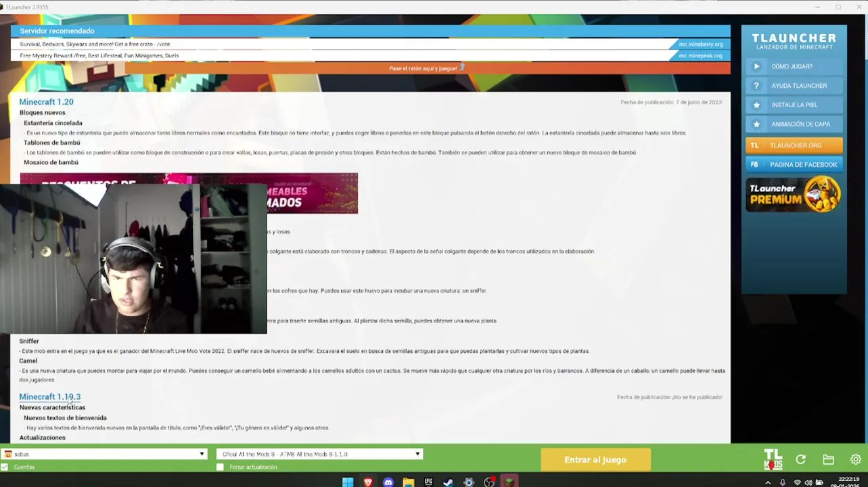
Task: Click the FB icon on Facebook button
Action: [755, 164]
